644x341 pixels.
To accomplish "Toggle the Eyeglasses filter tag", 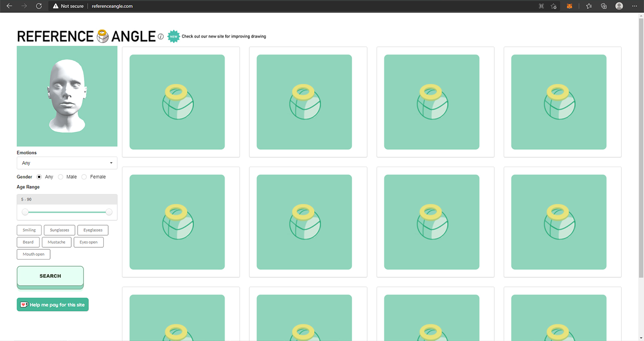I will (x=93, y=230).
